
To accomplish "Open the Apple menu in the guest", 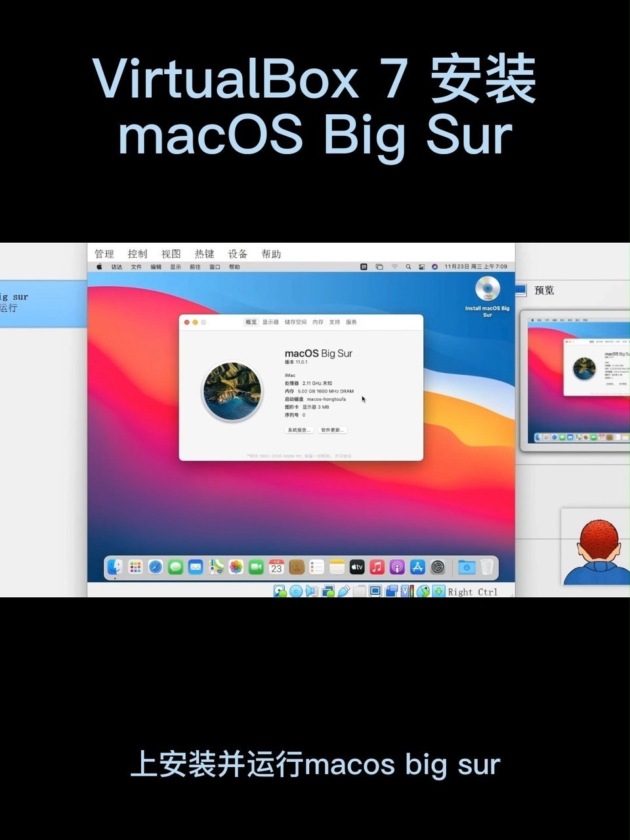I will tap(100, 267).
